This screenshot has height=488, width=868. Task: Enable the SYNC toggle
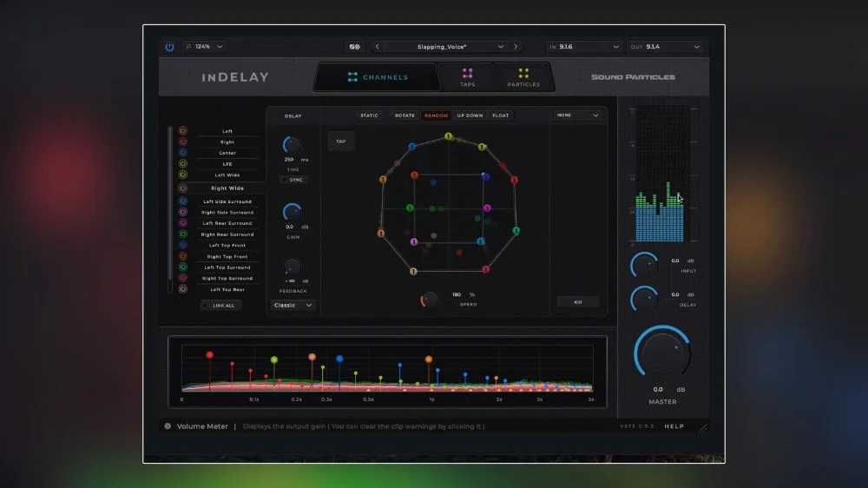point(293,180)
